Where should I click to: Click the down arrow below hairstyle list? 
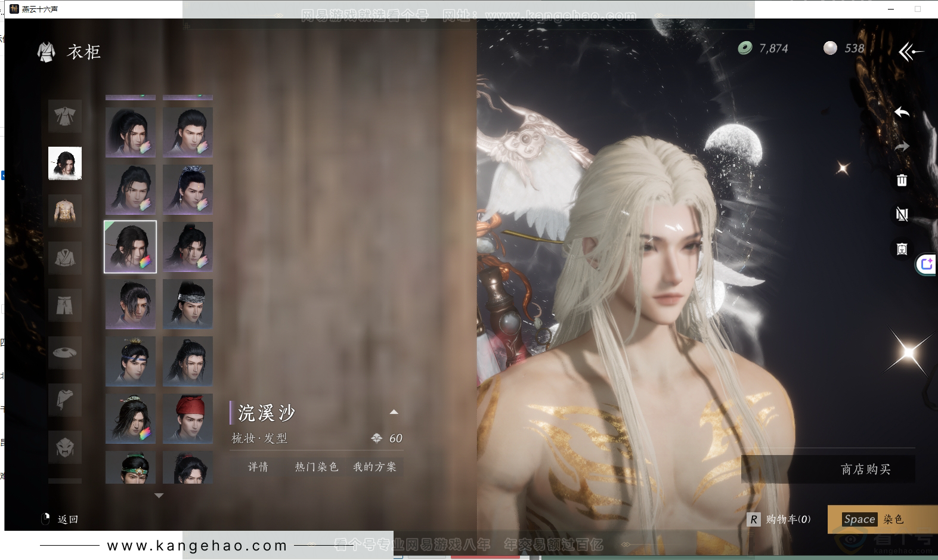coord(159,496)
